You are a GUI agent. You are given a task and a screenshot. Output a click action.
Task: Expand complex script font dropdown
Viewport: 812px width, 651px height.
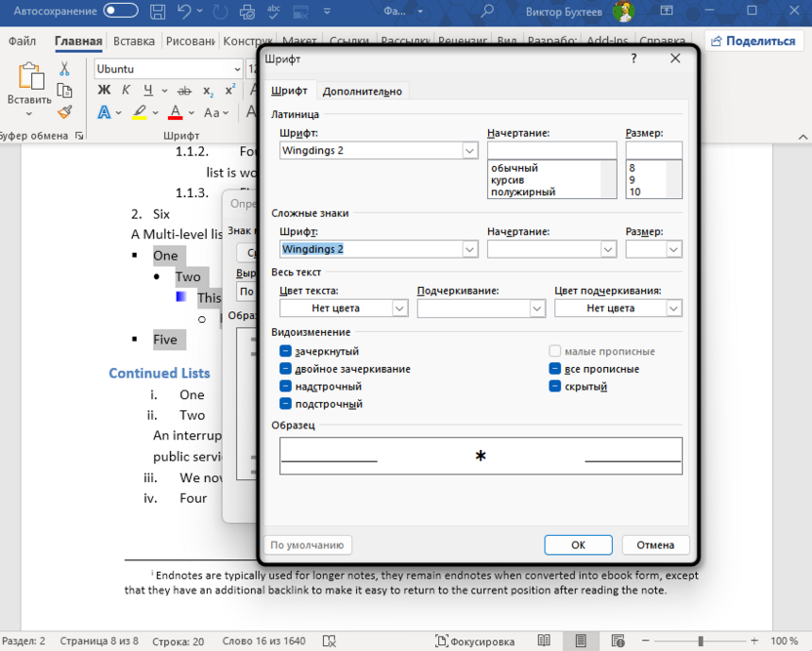469,249
